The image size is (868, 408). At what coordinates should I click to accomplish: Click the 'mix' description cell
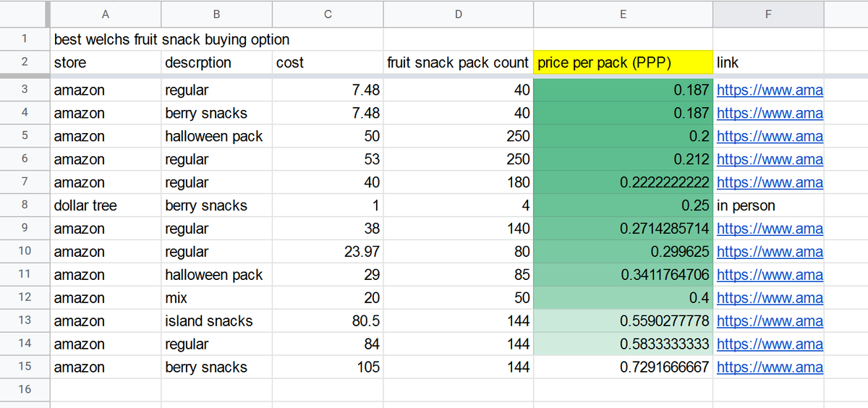pyautogui.click(x=217, y=298)
